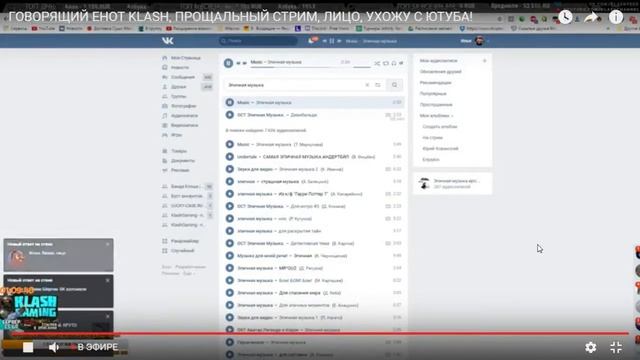The image size is (640, 360).
Task: Toggle repeat in the VK audio player
Action: 386,63
